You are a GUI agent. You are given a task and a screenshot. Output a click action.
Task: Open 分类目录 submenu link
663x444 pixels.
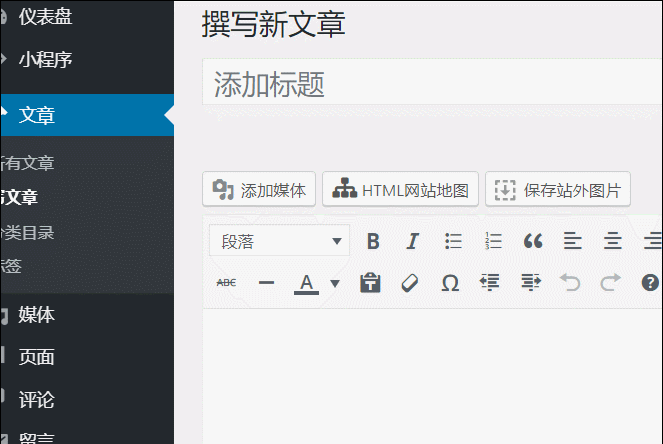tap(27, 233)
